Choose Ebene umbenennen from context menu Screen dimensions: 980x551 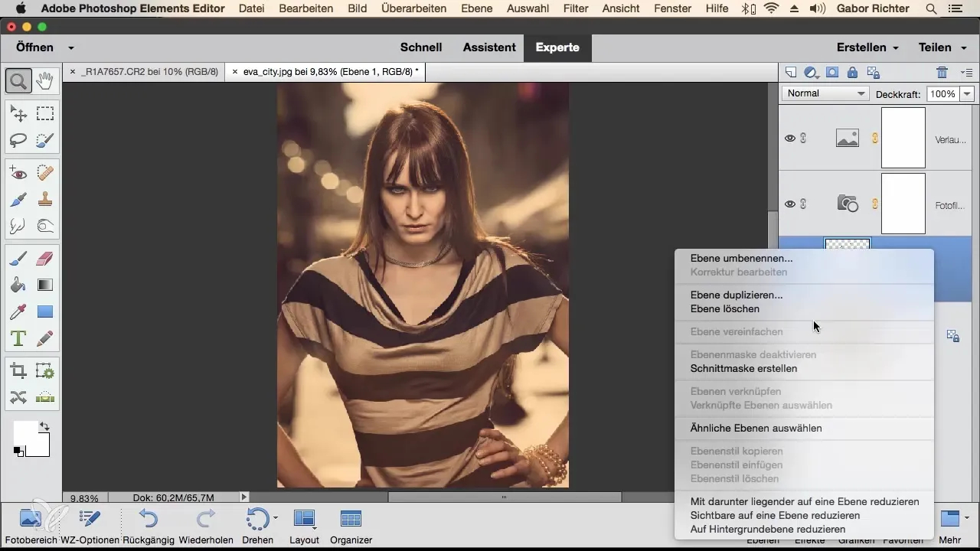(x=741, y=258)
